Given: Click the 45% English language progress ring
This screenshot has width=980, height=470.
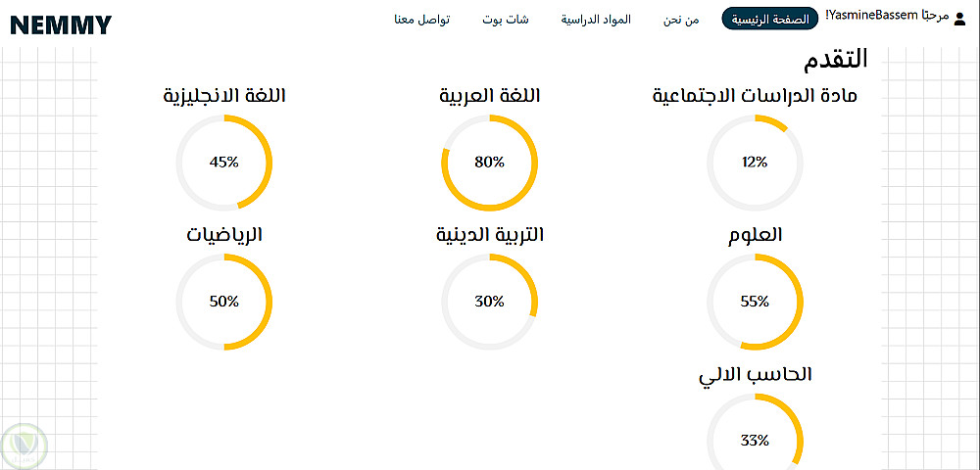Looking at the screenshot, I should [223, 163].
